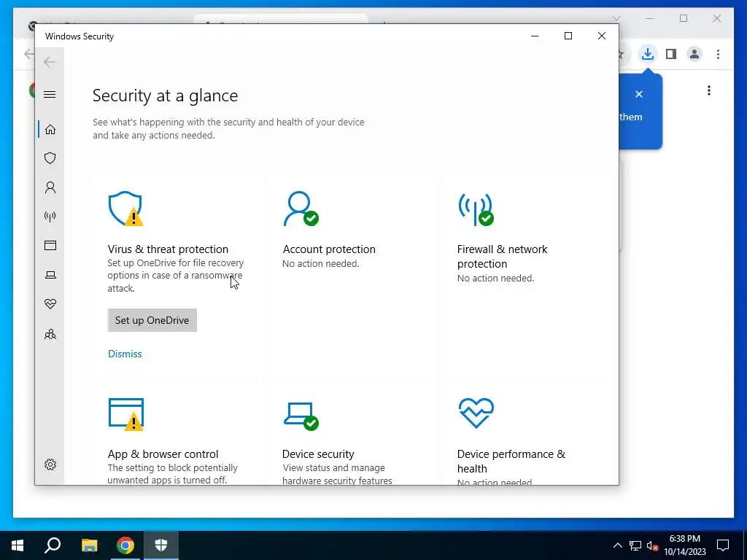Click the network icon in system tray
747x560 pixels.
[635, 545]
